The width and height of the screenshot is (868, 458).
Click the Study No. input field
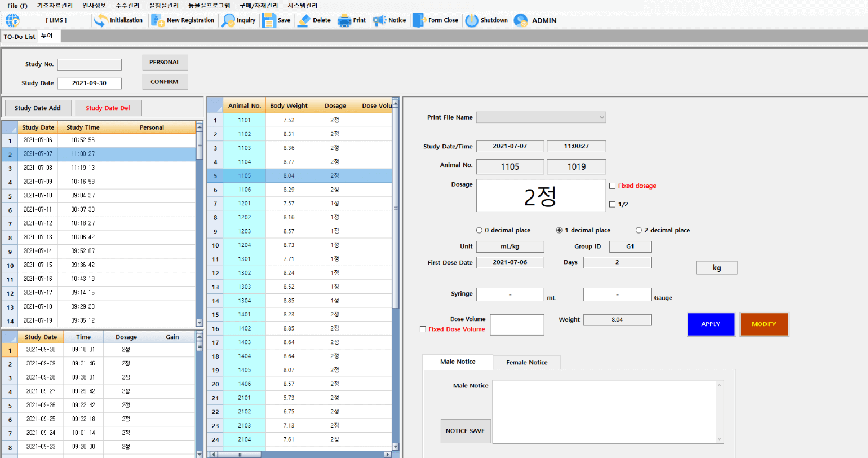pyautogui.click(x=89, y=64)
